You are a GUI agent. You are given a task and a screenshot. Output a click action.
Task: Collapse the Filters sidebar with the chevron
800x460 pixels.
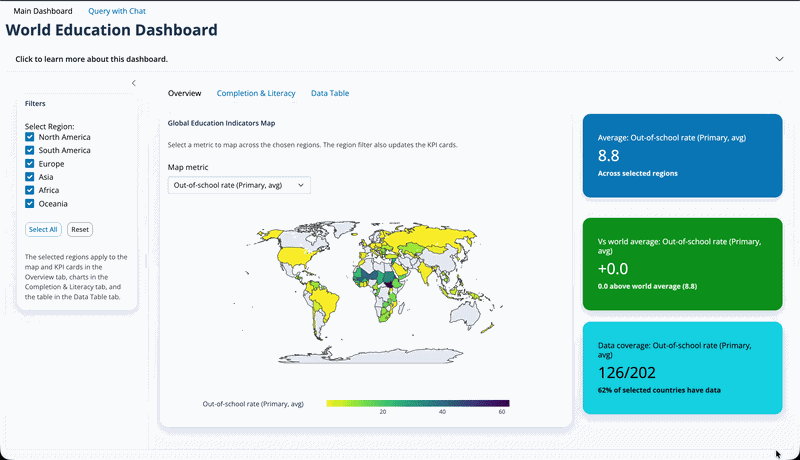pos(134,83)
